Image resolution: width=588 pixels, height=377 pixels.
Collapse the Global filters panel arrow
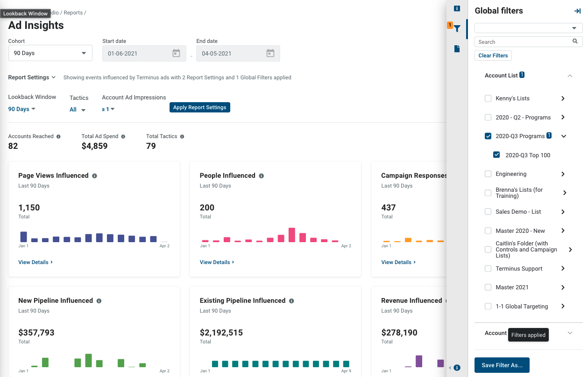point(577,11)
